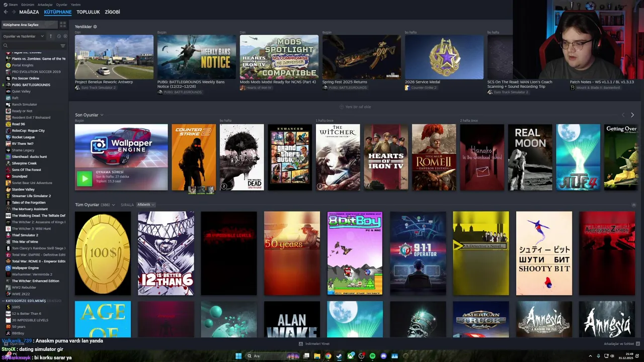The width and height of the screenshot is (644, 362).
Task: Toggle the recent activity clock filter
Action: point(59,36)
